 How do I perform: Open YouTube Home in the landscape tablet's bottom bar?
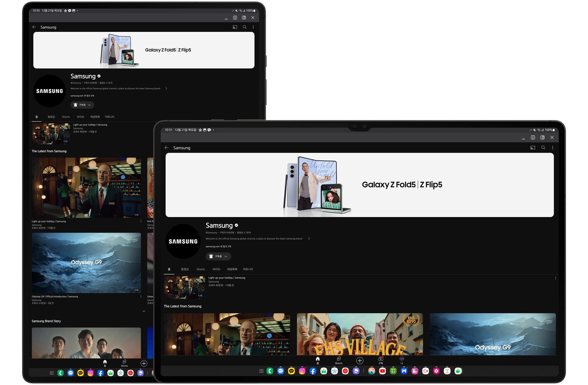[318, 361]
